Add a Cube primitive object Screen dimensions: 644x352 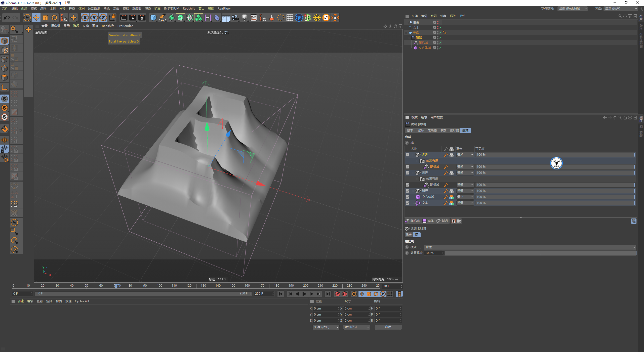[x=153, y=18]
